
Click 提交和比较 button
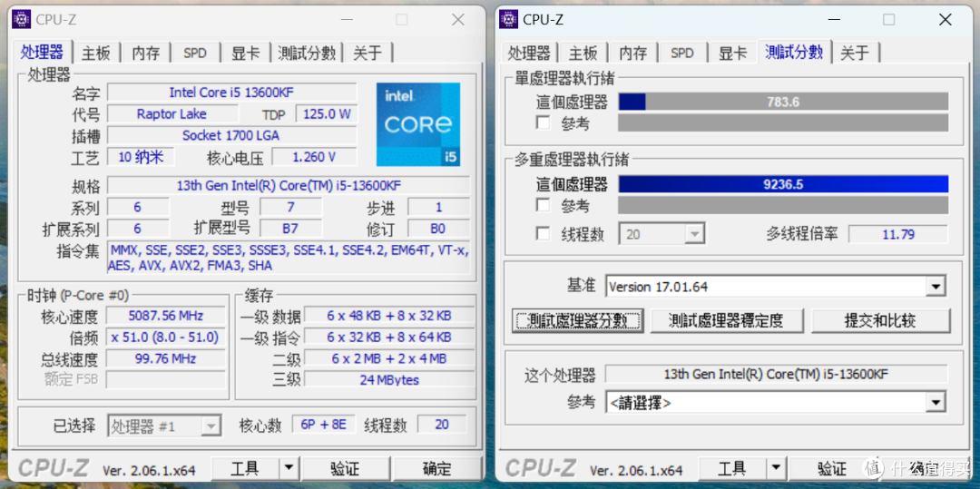click(880, 321)
